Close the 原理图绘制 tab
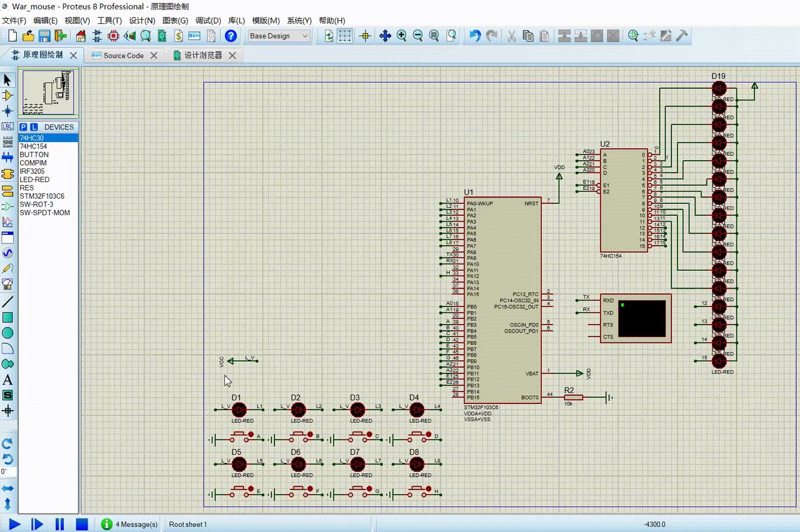 [x=73, y=55]
